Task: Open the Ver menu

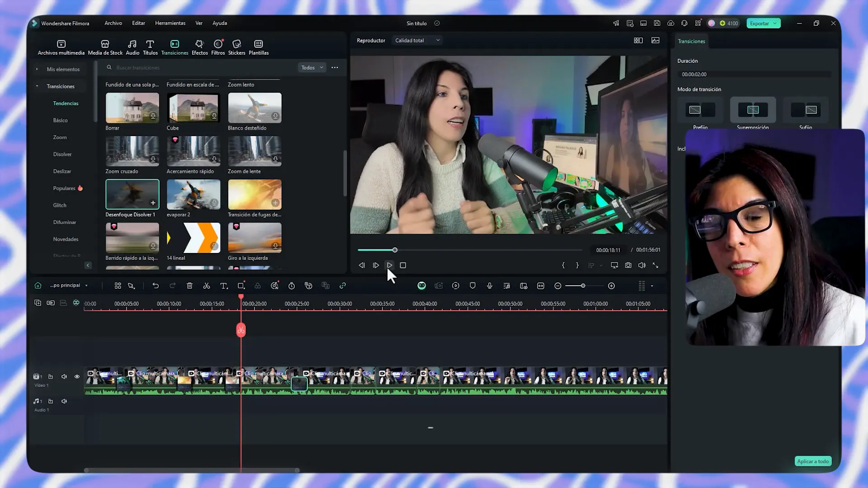Action: 199,23
